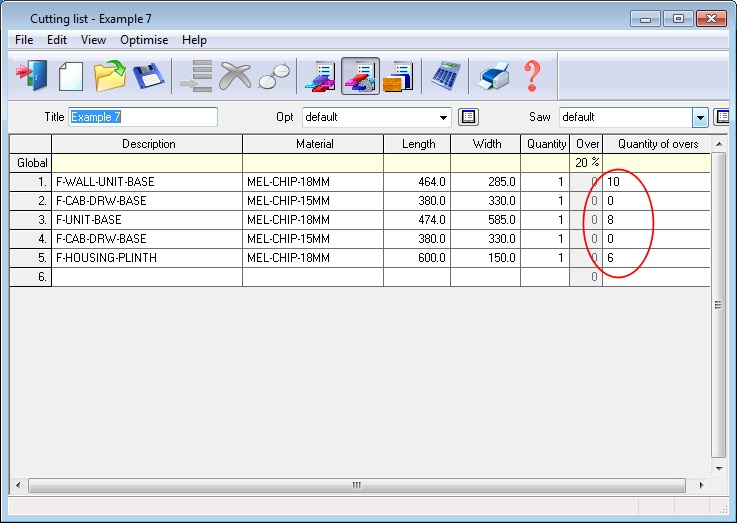Open a file using the folder icon

coord(110,76)
